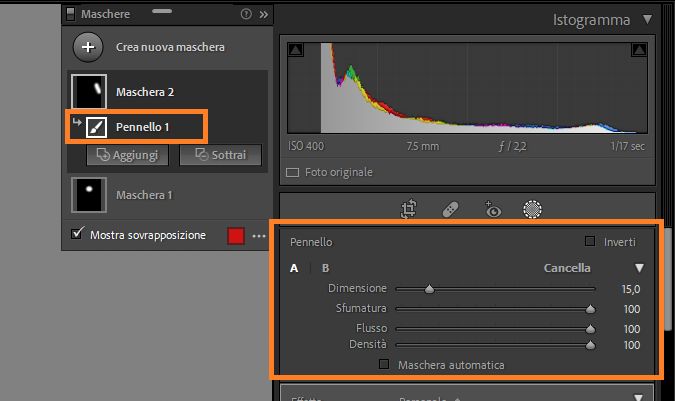Click the plus icon to create new mask
The image size is (675, 401).
click(x=88, y=47)
